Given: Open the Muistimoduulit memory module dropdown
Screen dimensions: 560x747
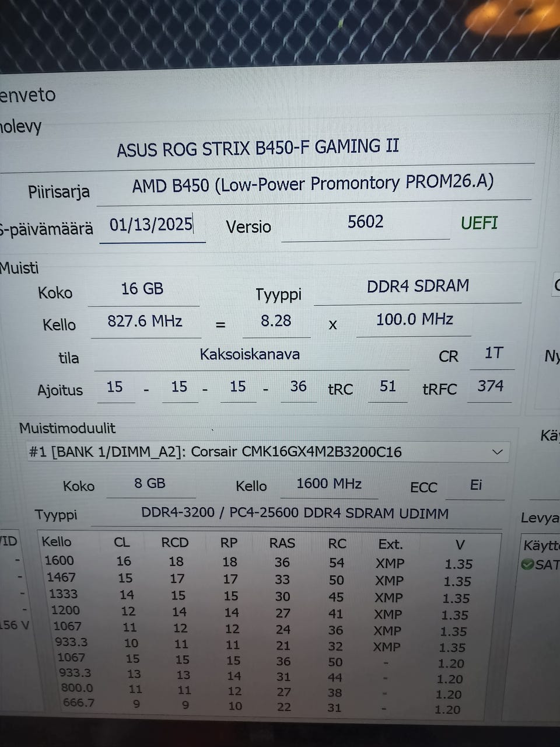Looking at the screenshot, I should pos(267,452).
